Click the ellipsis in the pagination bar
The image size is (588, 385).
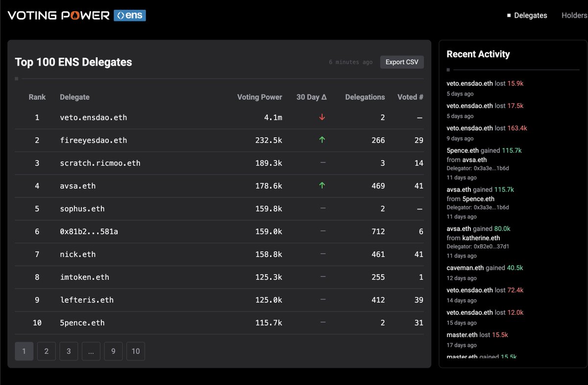[x=91, y=351]
